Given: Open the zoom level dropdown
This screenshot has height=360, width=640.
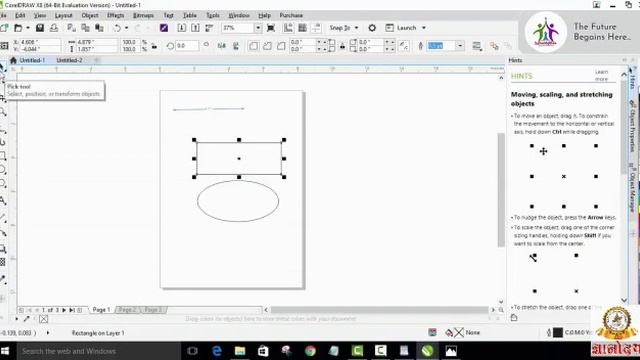Looking at the screenshot, I should [258, 28].
